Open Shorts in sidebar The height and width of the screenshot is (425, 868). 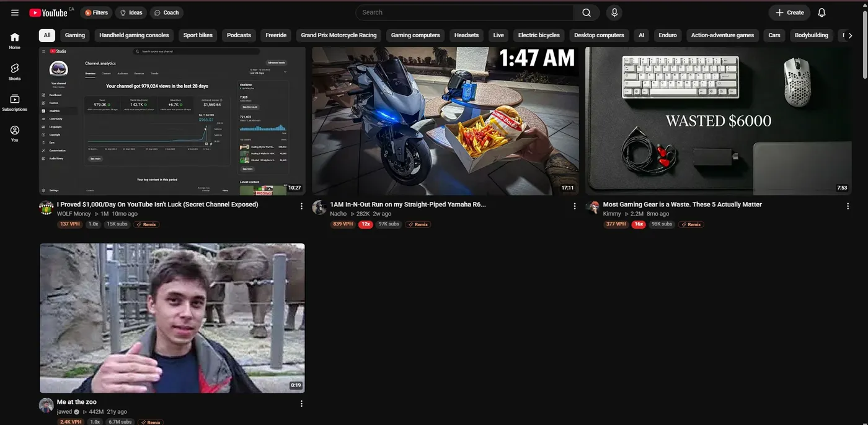[x=15, y=72]
